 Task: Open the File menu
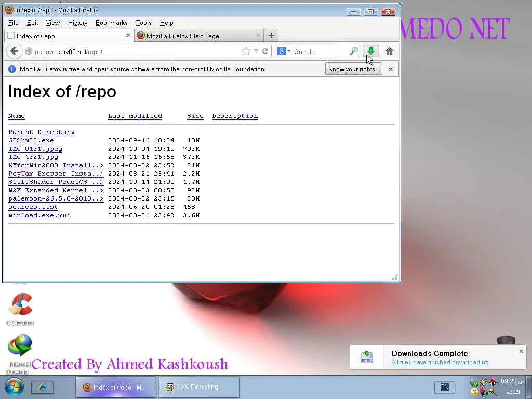pos(13,23)
